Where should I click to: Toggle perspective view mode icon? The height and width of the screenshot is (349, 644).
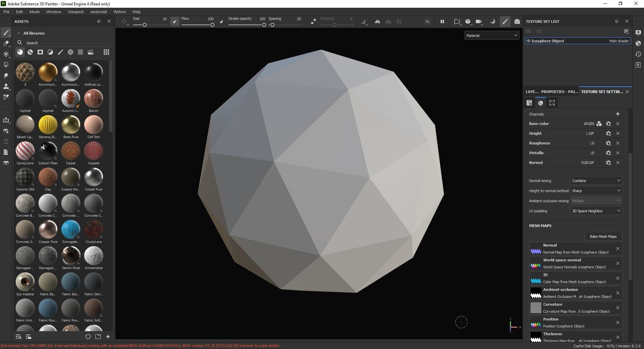(x=457, y=21)
